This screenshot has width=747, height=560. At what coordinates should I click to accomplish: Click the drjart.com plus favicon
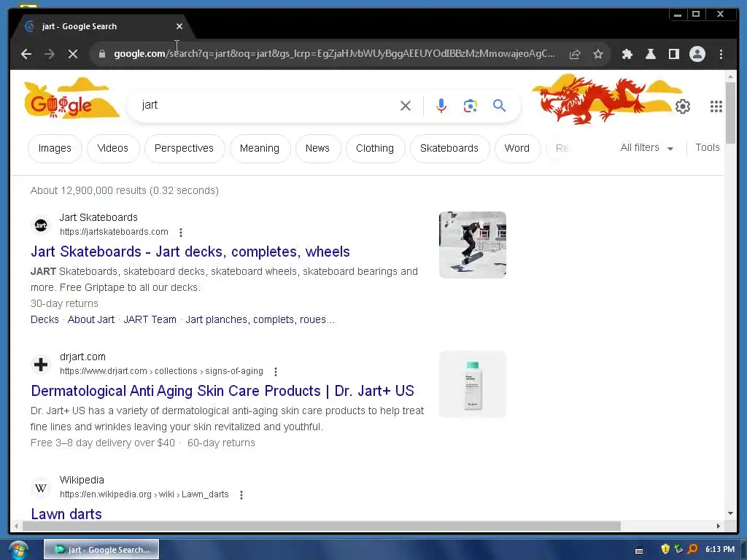coord(41,365)
